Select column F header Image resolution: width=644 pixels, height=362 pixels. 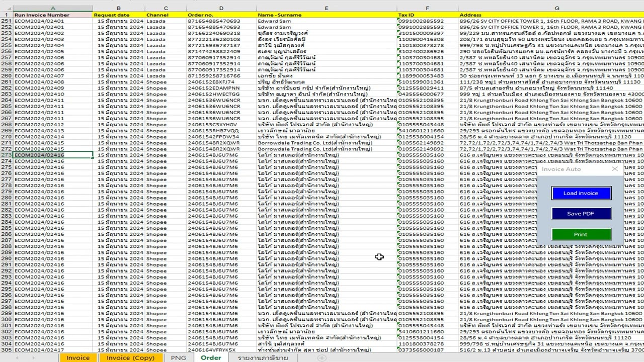pos(428,9)
